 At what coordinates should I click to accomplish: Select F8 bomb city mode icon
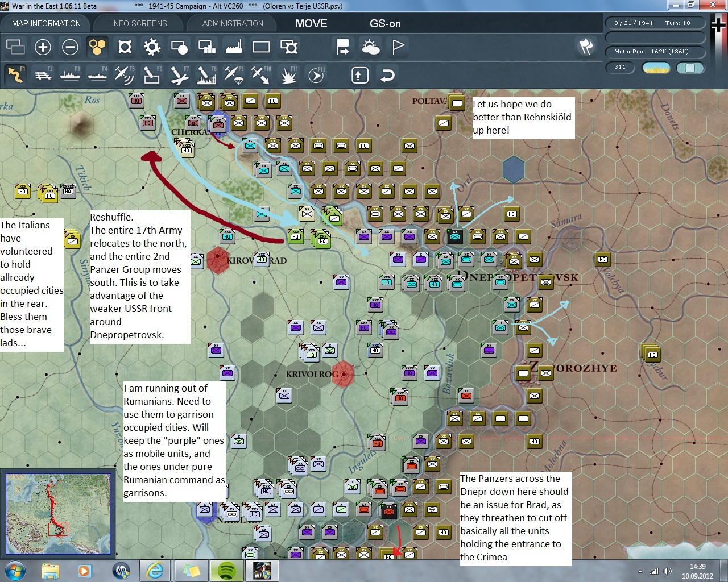click(x=206, y=74)
